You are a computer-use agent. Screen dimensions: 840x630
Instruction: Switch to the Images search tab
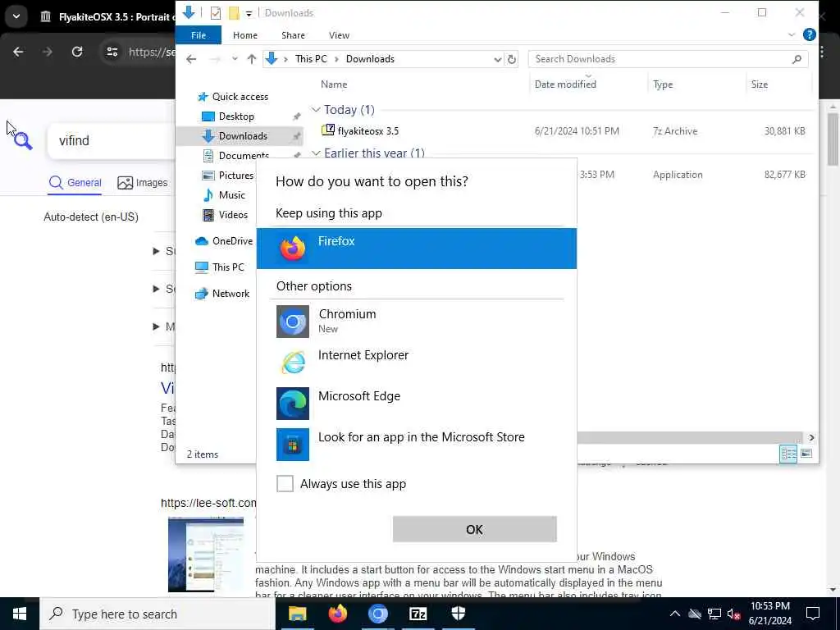click(x=143, y=183)
